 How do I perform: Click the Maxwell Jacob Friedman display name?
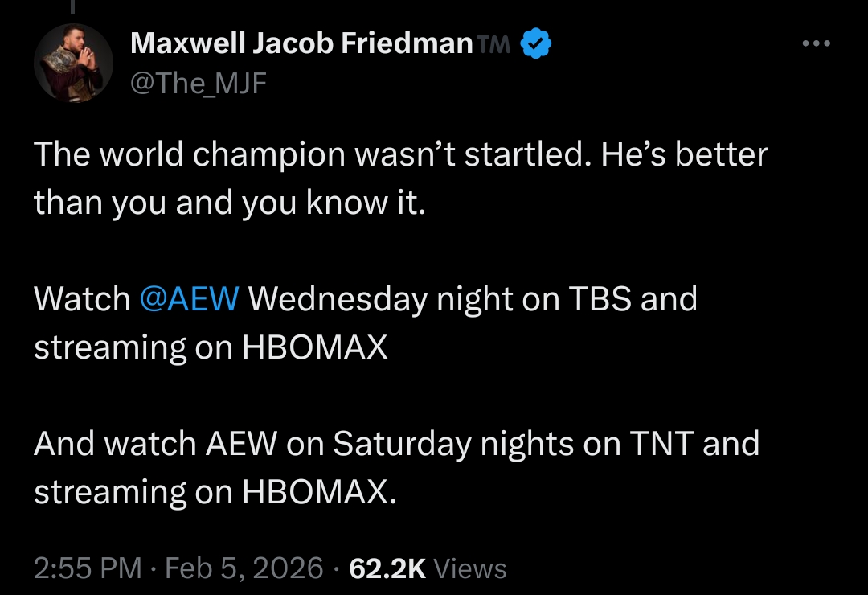tap(301, 43)
